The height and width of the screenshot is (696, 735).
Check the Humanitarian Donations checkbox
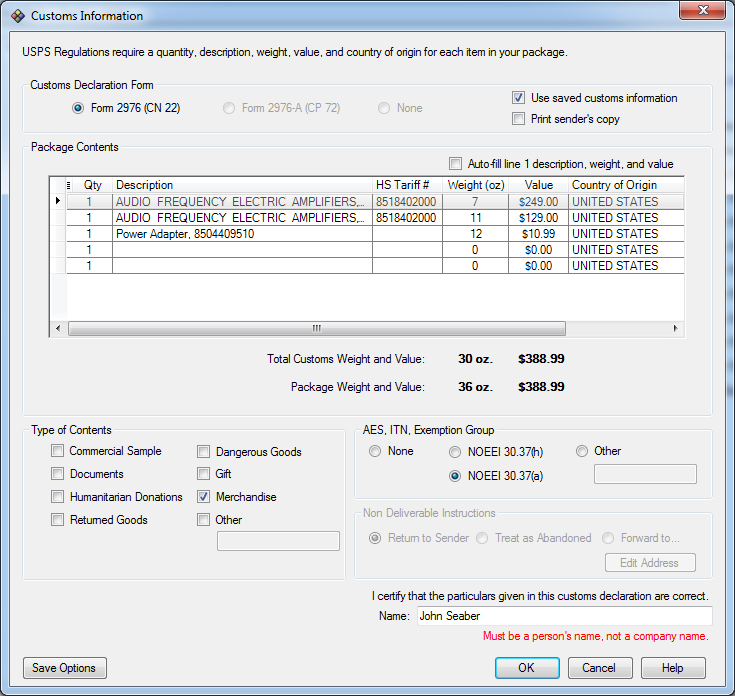point(57,496)
